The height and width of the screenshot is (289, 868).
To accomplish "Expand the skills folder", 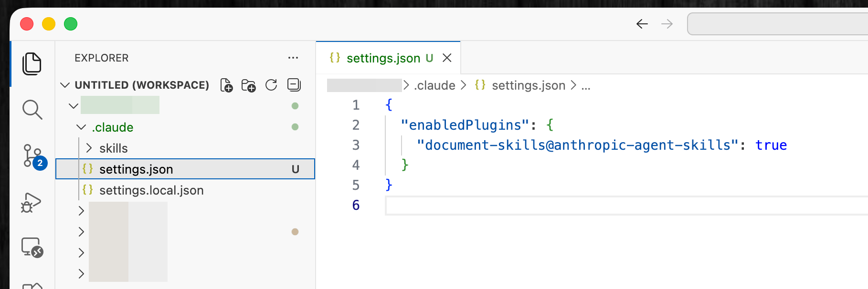I will pyautogui.click(x=113, y=148).
